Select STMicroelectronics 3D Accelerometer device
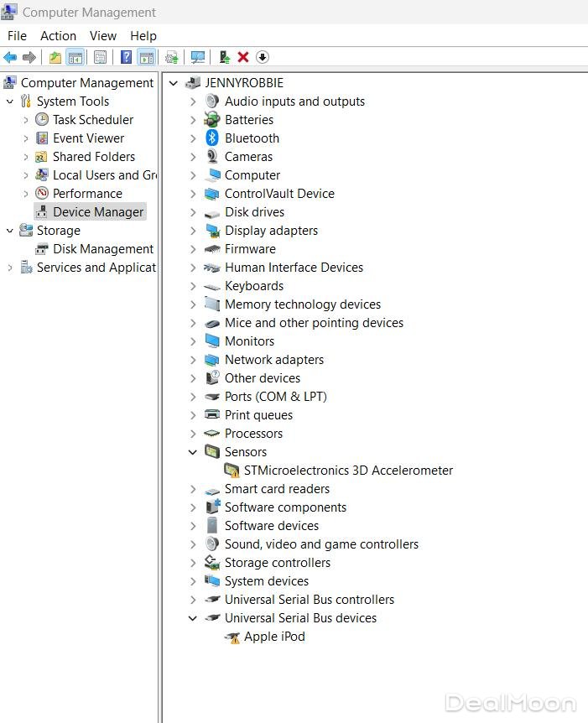 tap(348, 471)
